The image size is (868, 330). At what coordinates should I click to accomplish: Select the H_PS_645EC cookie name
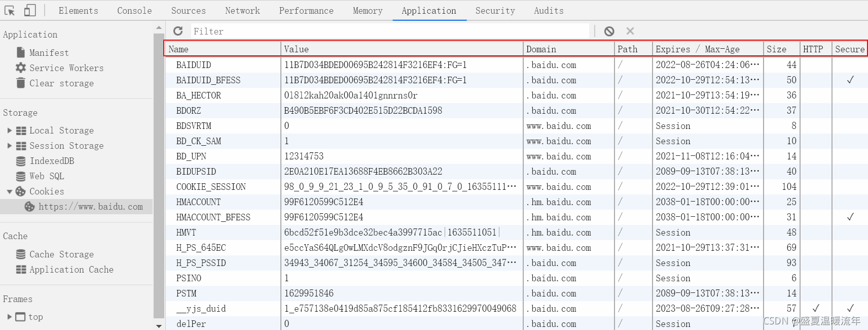pyautogui.click(x=201, y=247)
